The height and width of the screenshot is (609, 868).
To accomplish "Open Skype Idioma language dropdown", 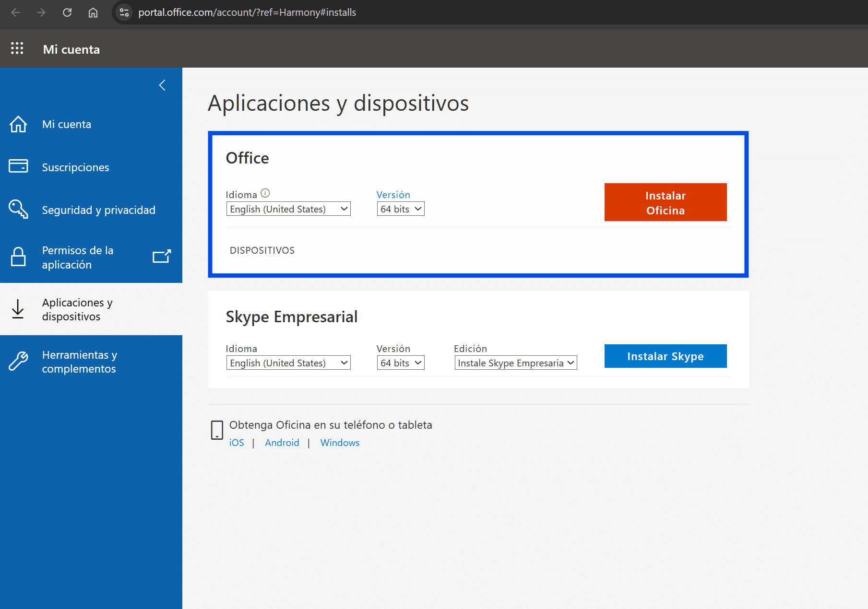I will (x=288, y=363).
